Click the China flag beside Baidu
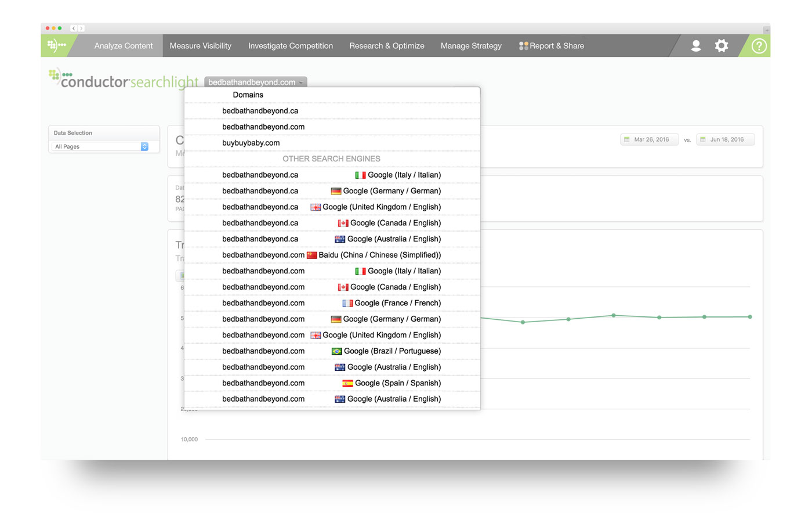 312,255
